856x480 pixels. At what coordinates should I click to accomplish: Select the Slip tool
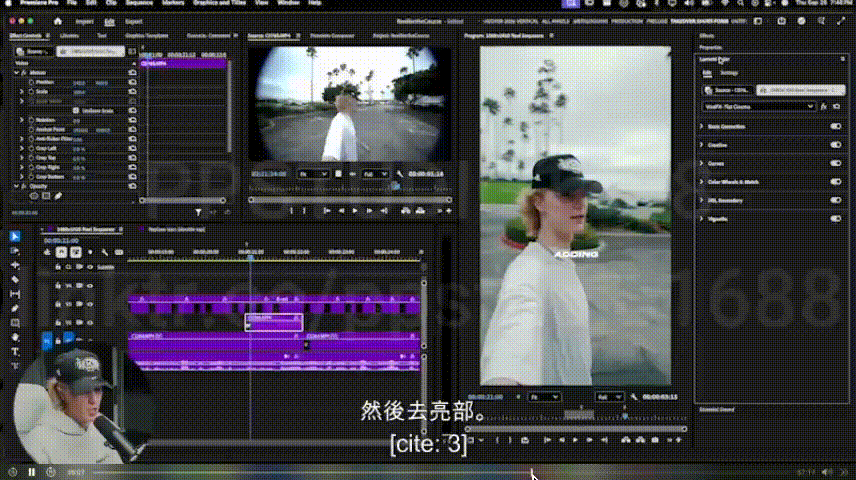click(x=15, y=294)
